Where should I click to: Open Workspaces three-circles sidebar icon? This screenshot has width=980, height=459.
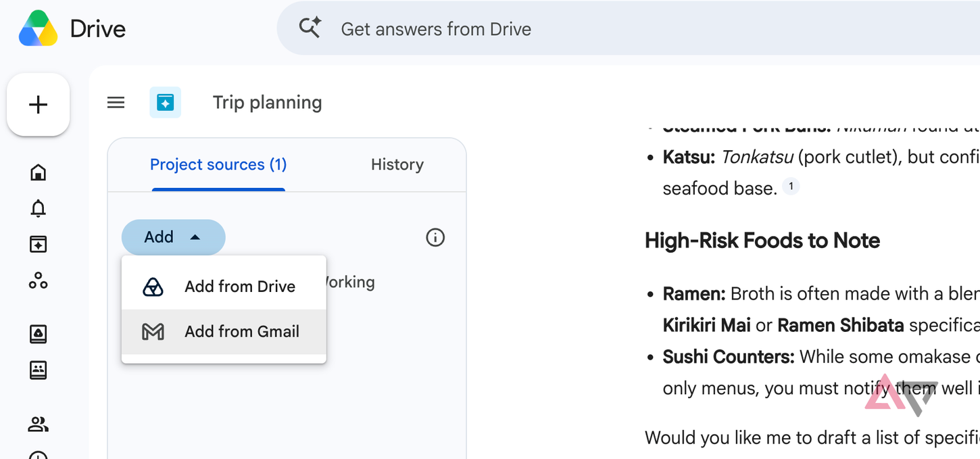[39, 281]
